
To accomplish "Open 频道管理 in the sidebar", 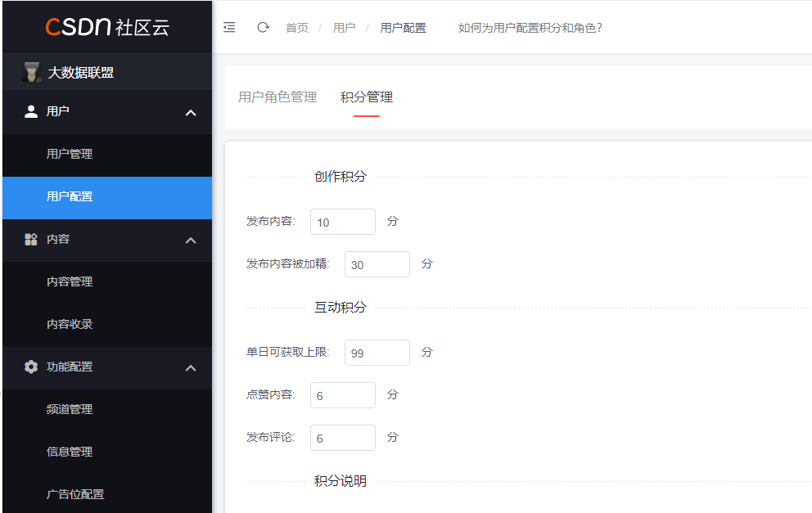I will tap(107, 409).
